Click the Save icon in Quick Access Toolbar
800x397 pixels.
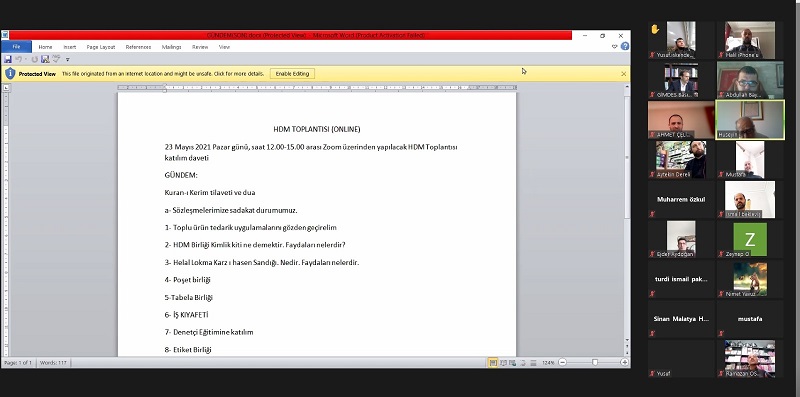(8, 59)
